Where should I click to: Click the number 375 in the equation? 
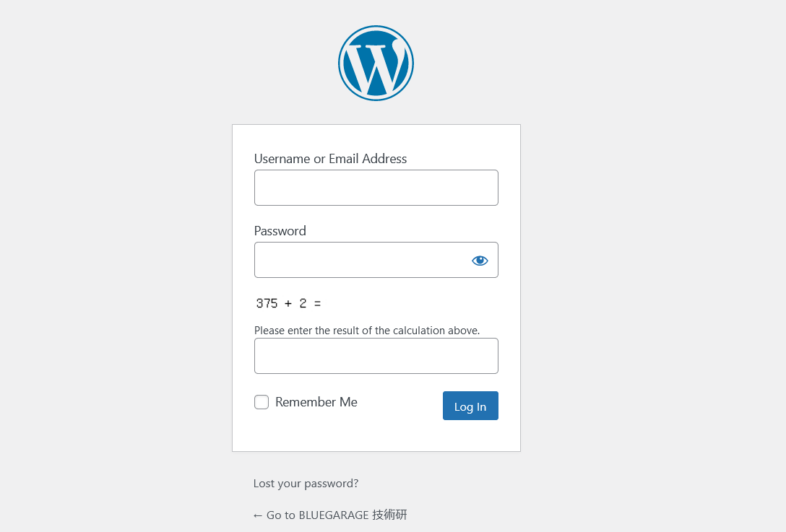pyautogui.click(x=267, y=303)
